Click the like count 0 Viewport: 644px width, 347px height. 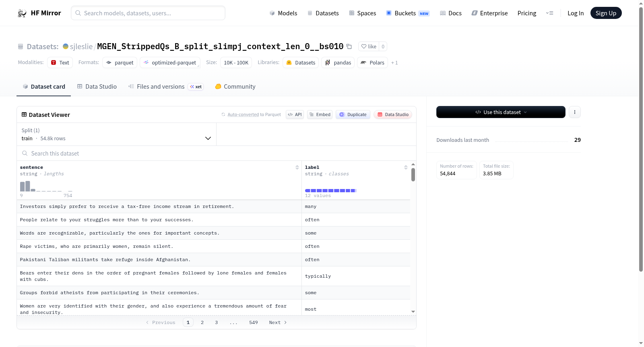(x=383, y=46)
